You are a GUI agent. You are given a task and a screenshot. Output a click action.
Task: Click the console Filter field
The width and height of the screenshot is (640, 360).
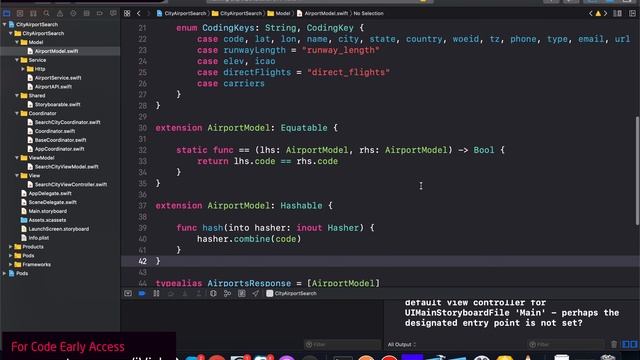566,344
